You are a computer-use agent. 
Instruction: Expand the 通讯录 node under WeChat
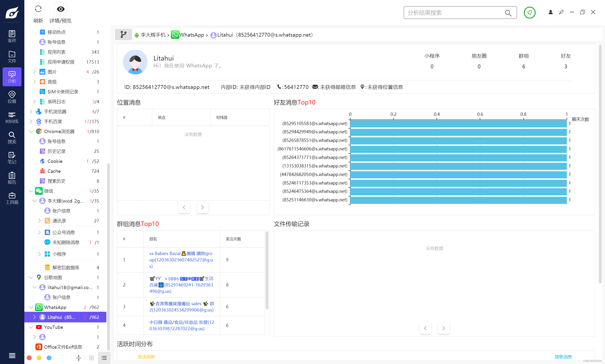39,221
